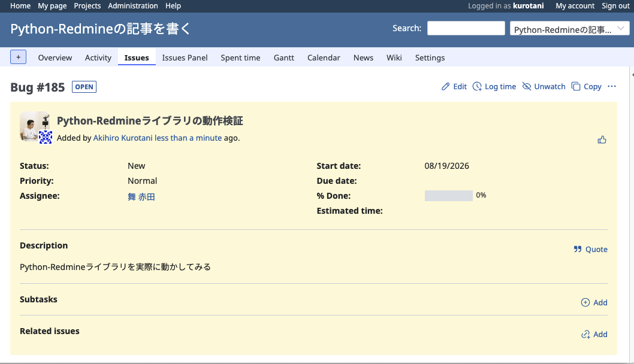Image resolution: width=634 pixels, height=364 pixels.
Task: Click the project title header text
Action: click(100, 29)
